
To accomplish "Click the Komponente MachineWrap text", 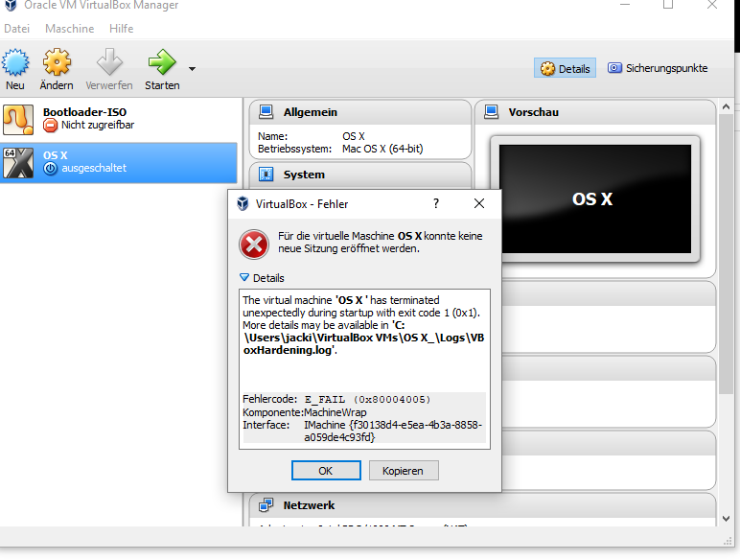I will (335, 412).
